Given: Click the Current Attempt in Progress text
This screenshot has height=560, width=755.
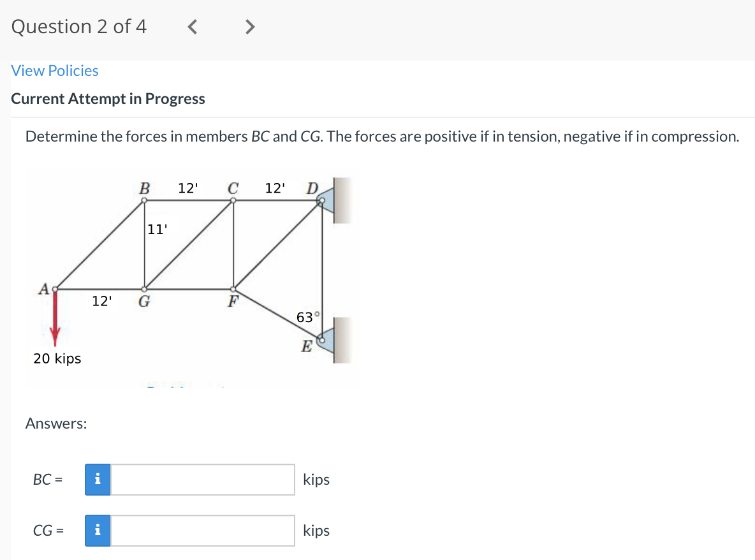Looking at the screenshot, I should [108, 99].
